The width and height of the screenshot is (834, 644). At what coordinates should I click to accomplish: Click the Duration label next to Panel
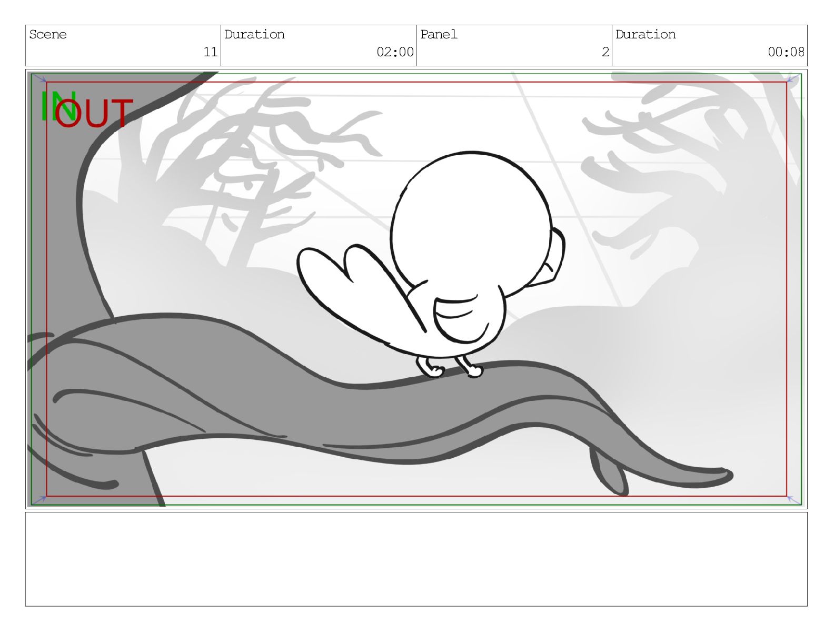[646, 35]
